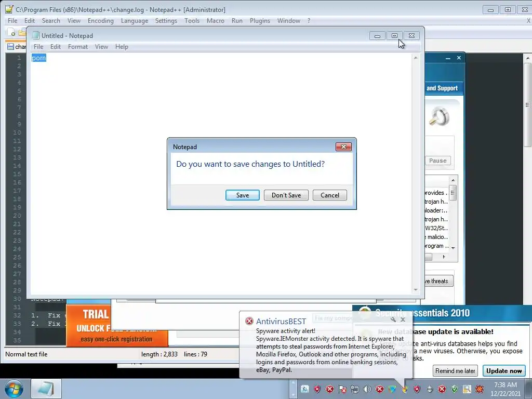Click scanner list horizontal scroll right arrow
Viewport: 532px width, 399px height.
[x=444, y=257]
